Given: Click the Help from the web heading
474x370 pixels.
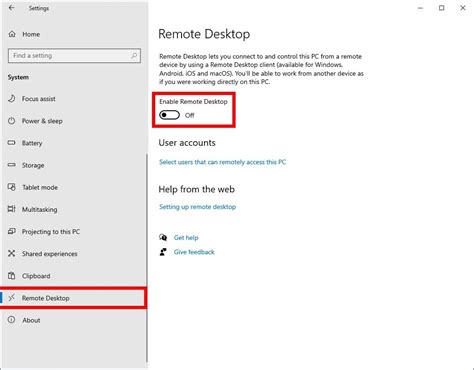Looking at the screenshot, I should [x=196, y=189].
